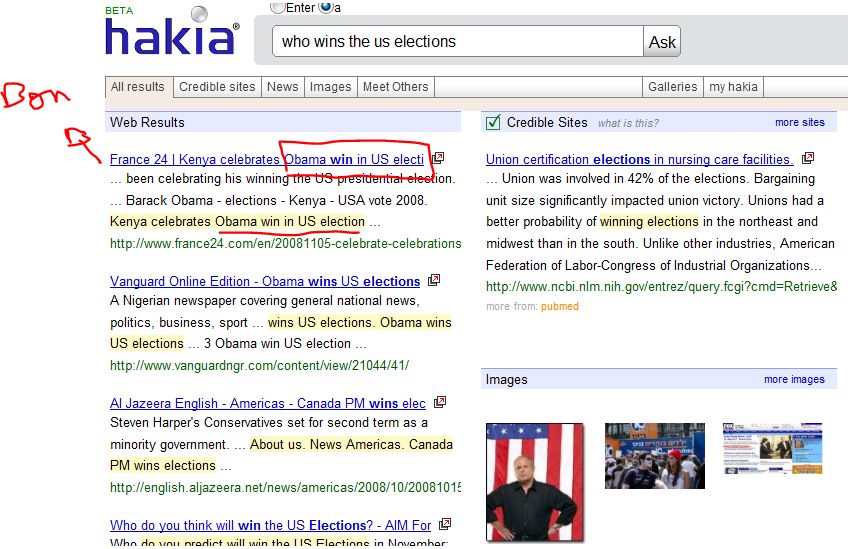
Task: Switch to the All results tab
Action: [138, 87]
